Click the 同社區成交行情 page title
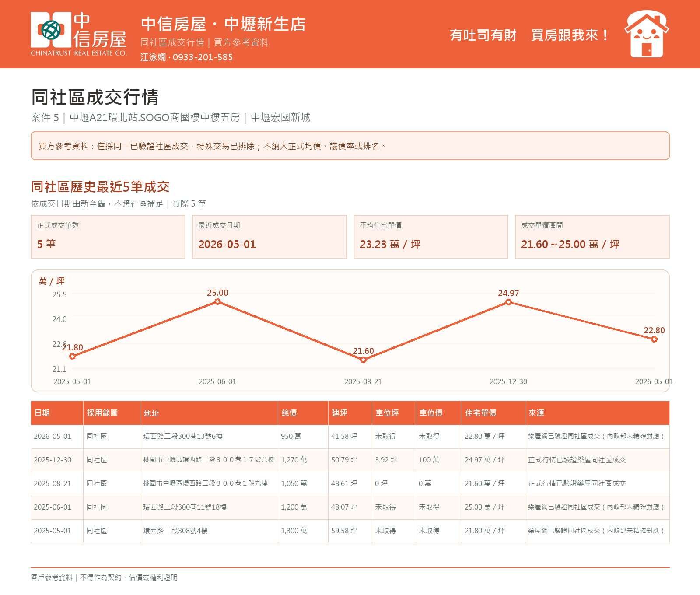Screen dimensions: 700x595 click(x=95, y=97)
